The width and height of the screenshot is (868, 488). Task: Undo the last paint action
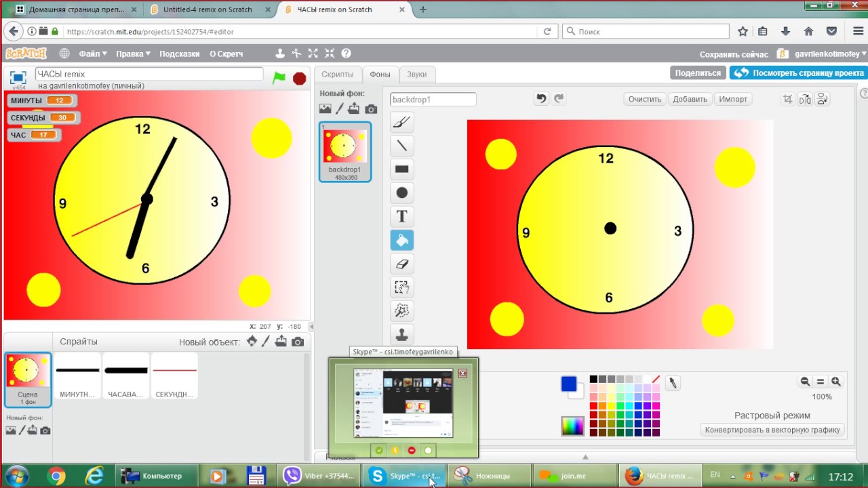coord(541,99)
